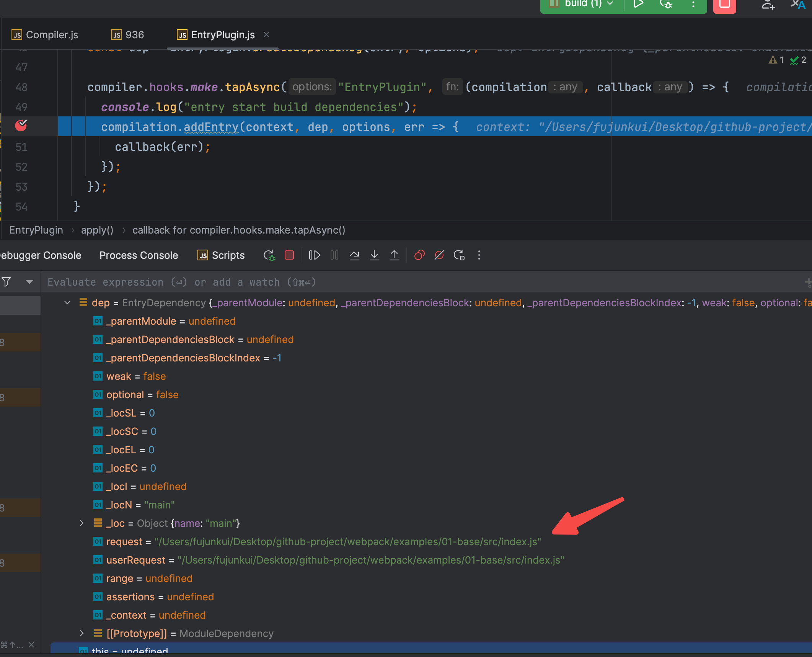Expand the [[Prototype]] ModuleDependency node

[x=82, y=634]
